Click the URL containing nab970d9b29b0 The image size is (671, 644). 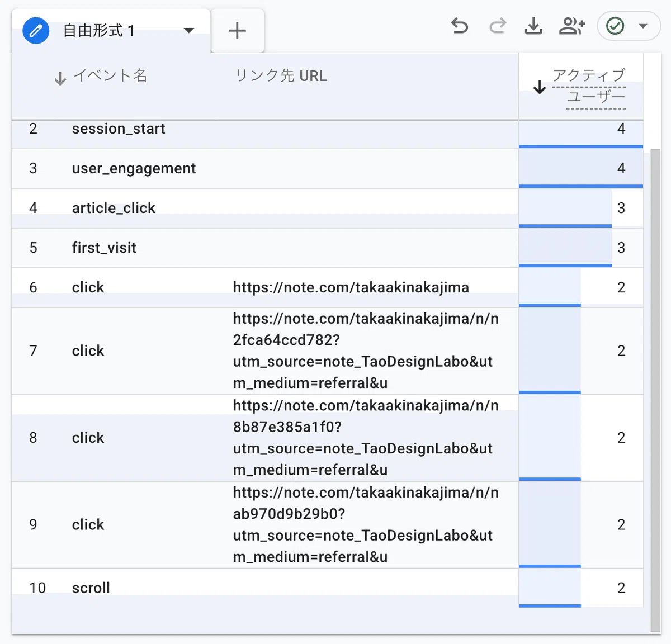tap(366, 524)
